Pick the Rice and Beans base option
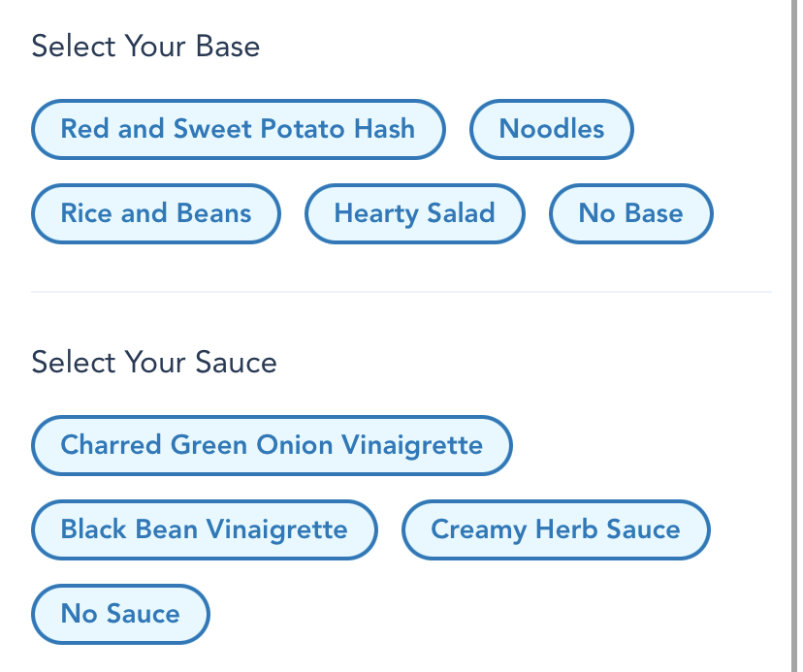The height and width of the screenshot is (672, 803). point(156,213)
